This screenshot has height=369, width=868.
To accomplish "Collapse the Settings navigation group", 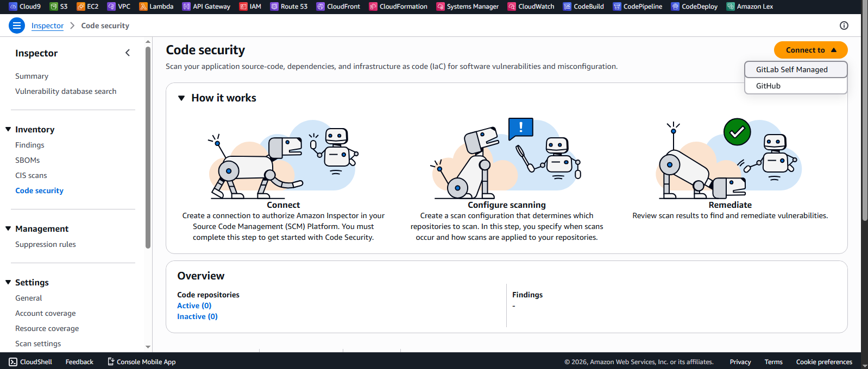I will click(x=8, y=282).
